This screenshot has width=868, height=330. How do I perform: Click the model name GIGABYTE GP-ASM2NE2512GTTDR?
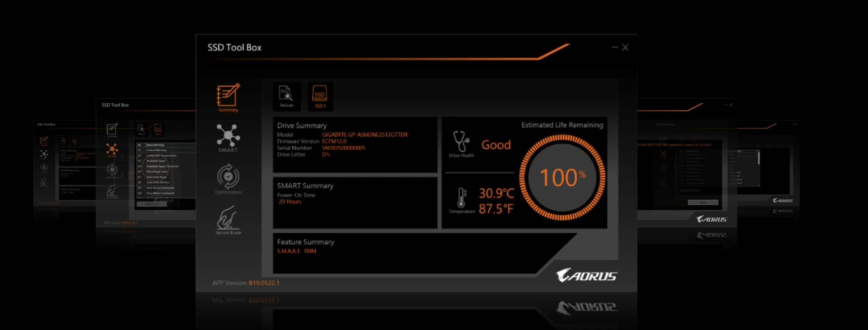[x=365, y=135]
